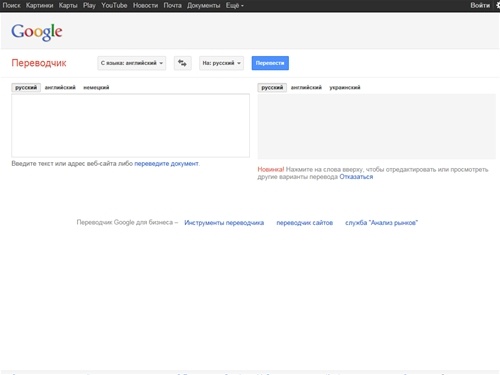Viewport: 500px width, 375px height.
Task: Open 'Почта' in the top navigation bar
Action: coord(172,6)
